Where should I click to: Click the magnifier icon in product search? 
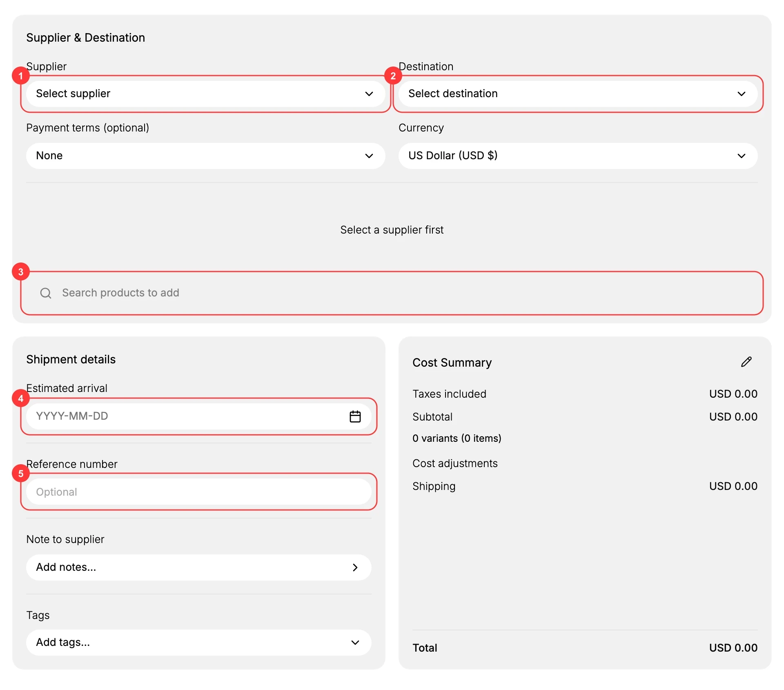point(46,293)
